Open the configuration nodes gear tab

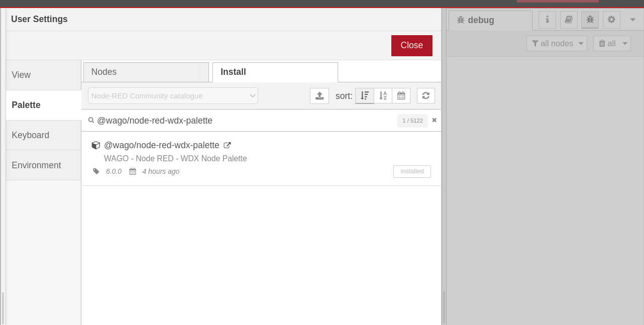tap(611, 20)
